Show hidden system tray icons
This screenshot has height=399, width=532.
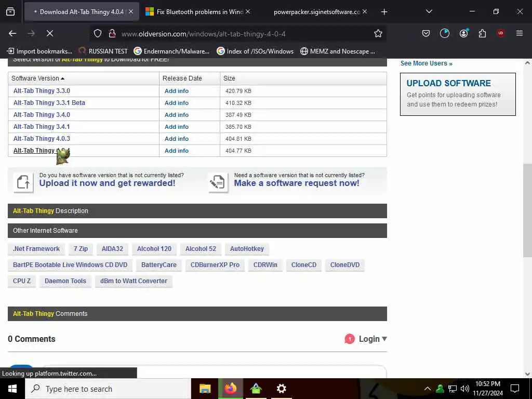click(428, 389)
